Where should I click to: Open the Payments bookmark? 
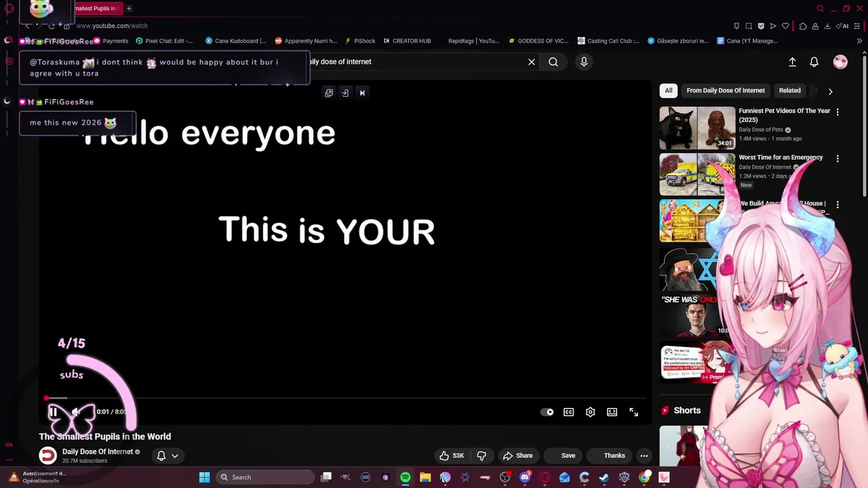[111, 41]
